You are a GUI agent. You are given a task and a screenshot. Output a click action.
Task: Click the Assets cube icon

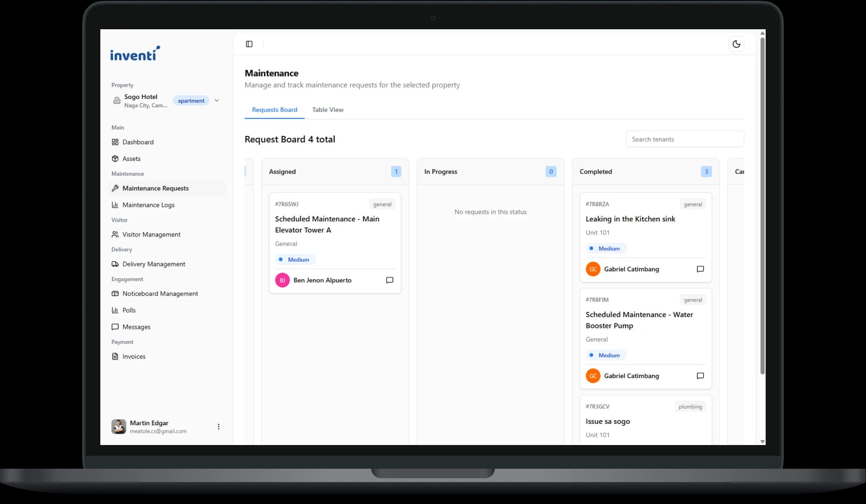115,159
